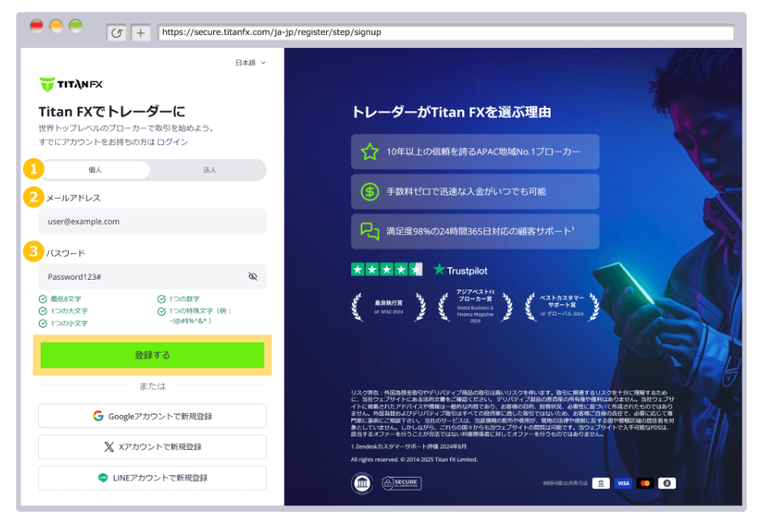Click the dollar coin icon

(370, 191)
